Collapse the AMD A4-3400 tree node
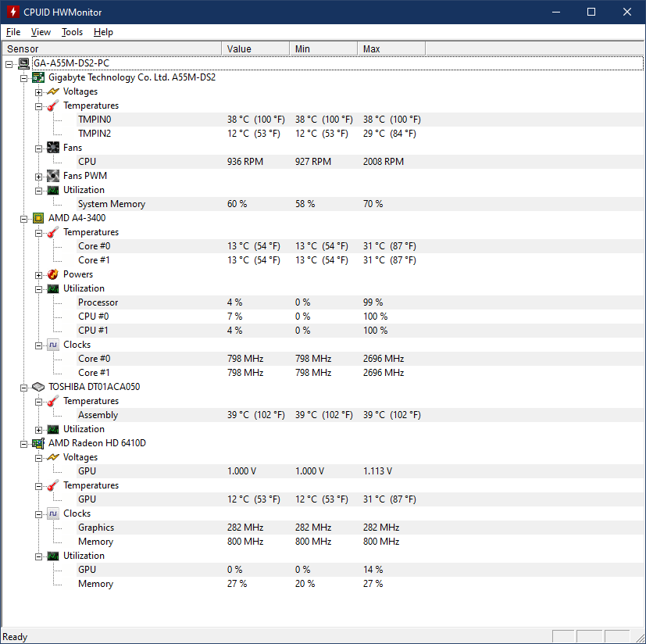Viewport: 646px width, 644px height. pos(24,219)
